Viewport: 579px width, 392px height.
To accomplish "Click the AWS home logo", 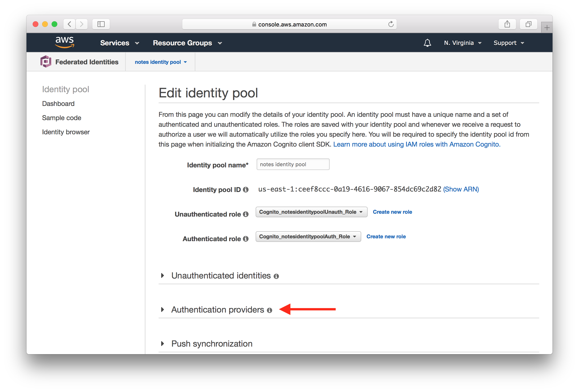I will [x=65, y=42].
